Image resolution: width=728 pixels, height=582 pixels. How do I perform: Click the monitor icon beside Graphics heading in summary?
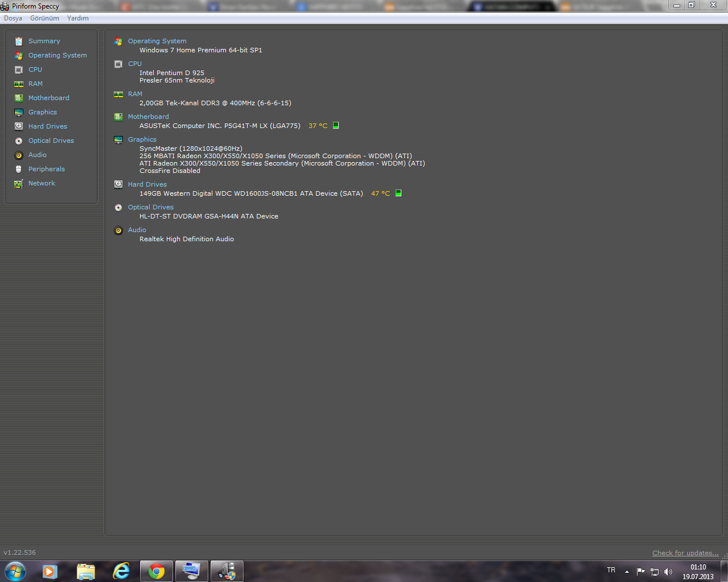(118, 139)
